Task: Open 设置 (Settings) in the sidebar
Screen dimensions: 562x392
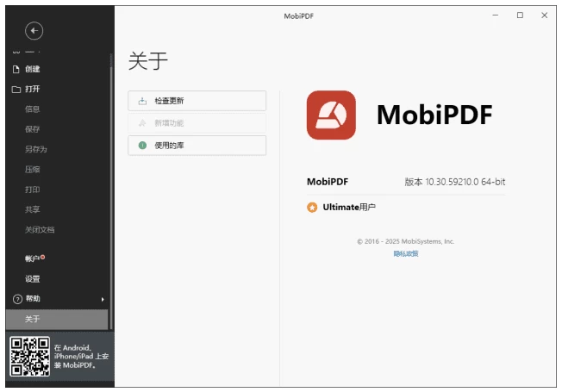Action: (32, 279)
